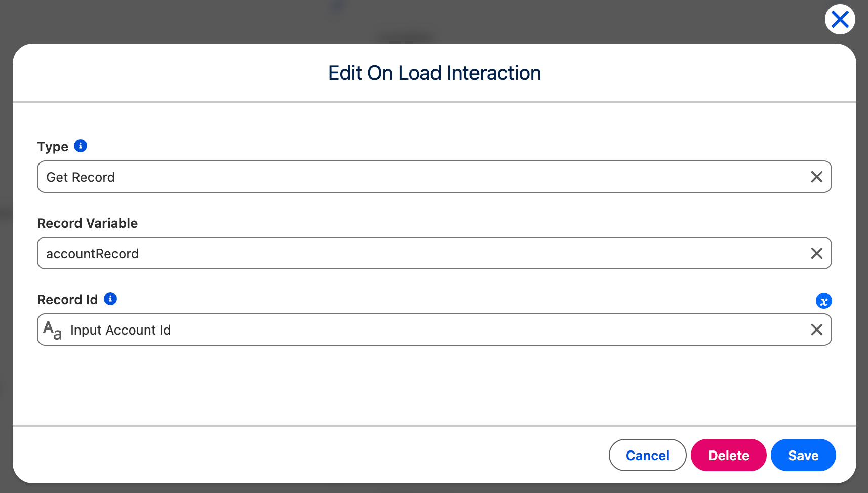Clear the accountRecord variable selection
Image resolution: width=868 pixels, height=493 pixels.
click(x=816, y=253)
